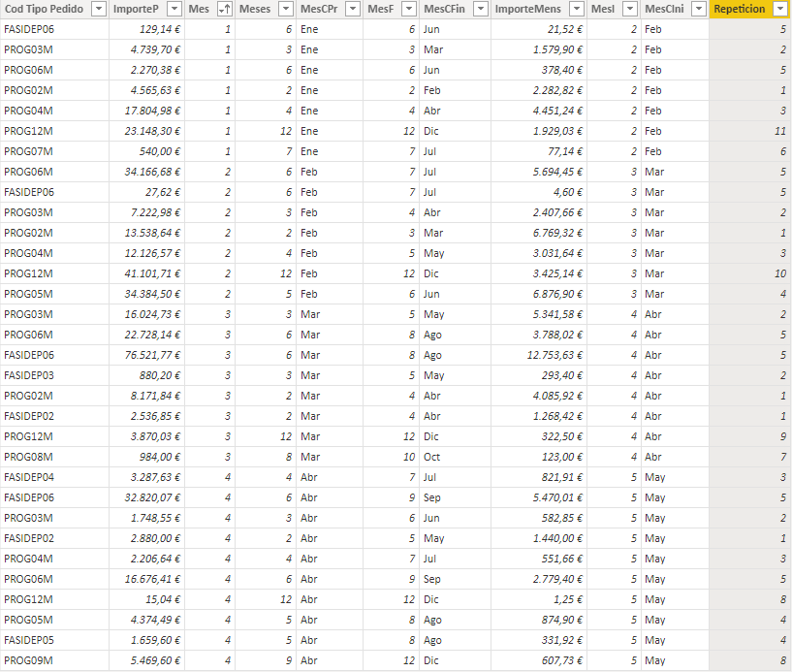Click ImporteMens value 6.876,90 €
Screen dimensions: 792x672
point(539,294)
